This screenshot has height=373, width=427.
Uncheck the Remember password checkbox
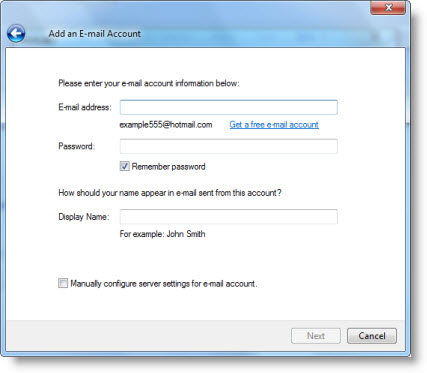click(125, 166)
